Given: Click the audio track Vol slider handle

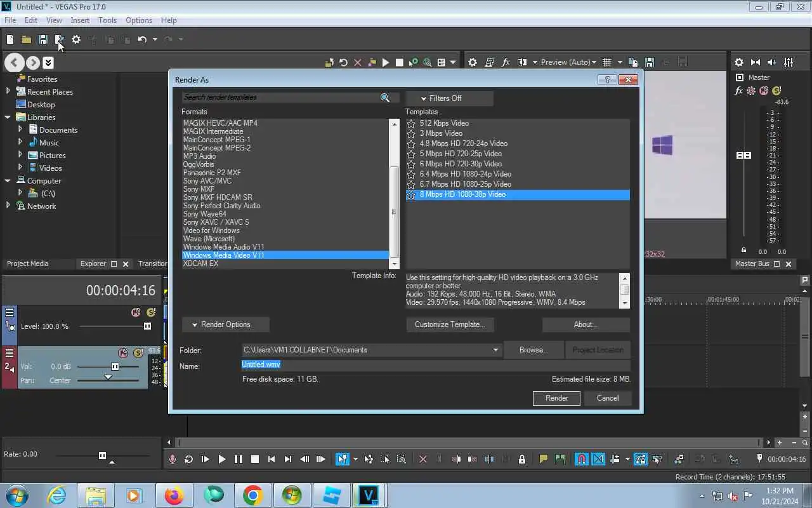Looking at the screenshot, I should coord(115,366).
